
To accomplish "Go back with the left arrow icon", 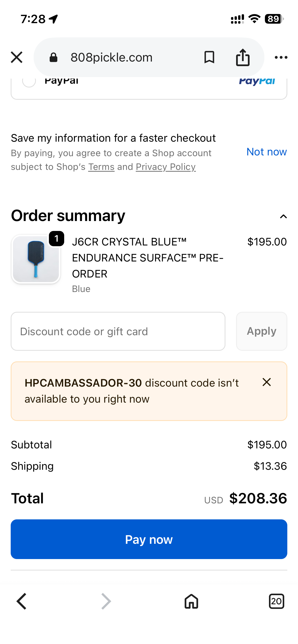I will point(21,601).
